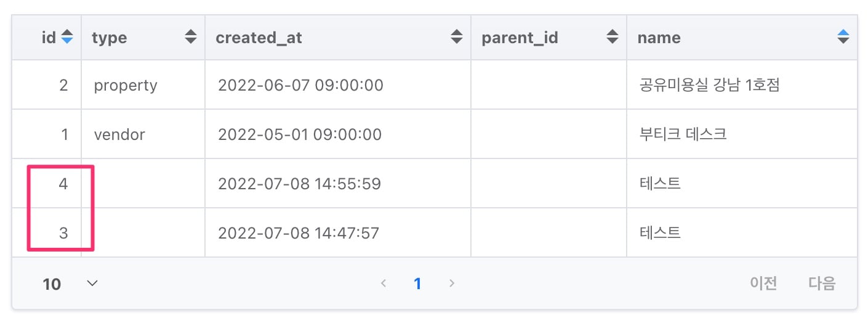The width and height of the screenshot is (868, 328).
Task: Go to next page chevron
Action: point(452,284)
